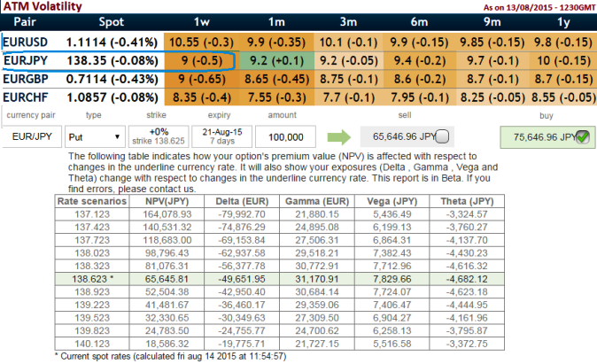The width and height of the screenshot is (597, 364).
Task: Click the Rate scenarios table header
Action: 92,201
